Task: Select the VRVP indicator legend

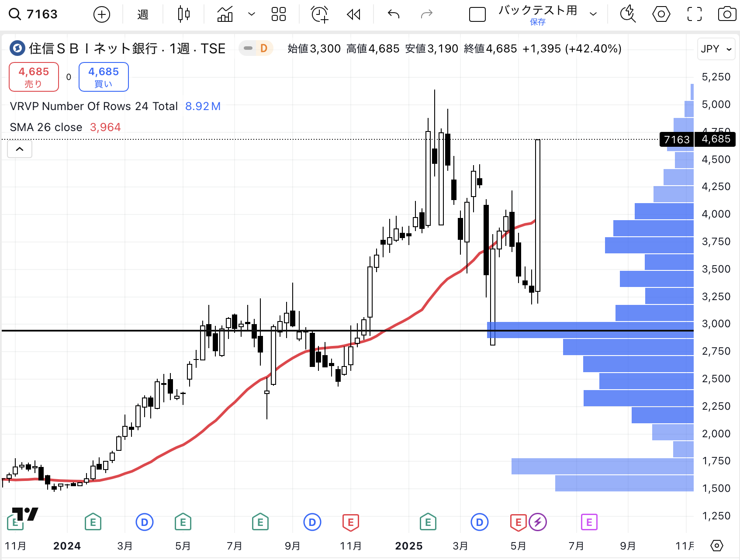Action: coord(115,106)
